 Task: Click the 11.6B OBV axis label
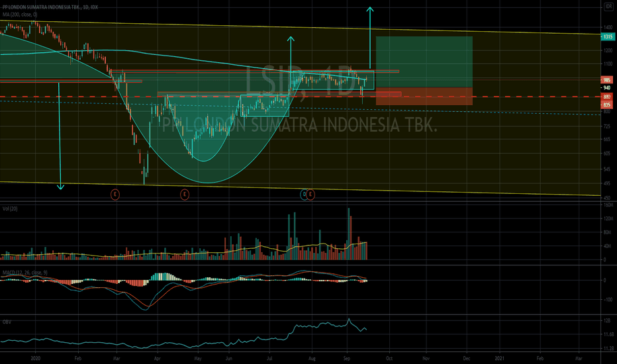tap(608, 334)
